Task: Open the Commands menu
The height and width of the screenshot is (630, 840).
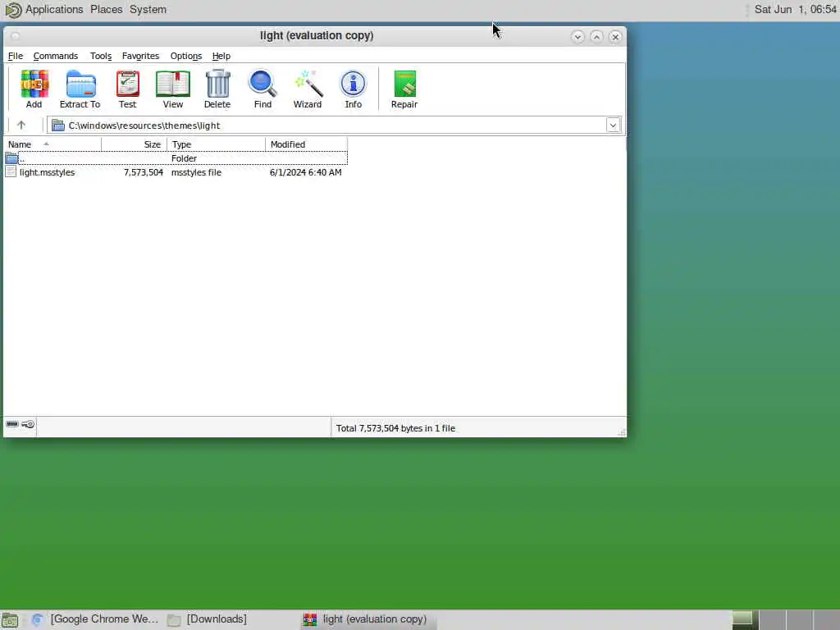Action: 56,56
